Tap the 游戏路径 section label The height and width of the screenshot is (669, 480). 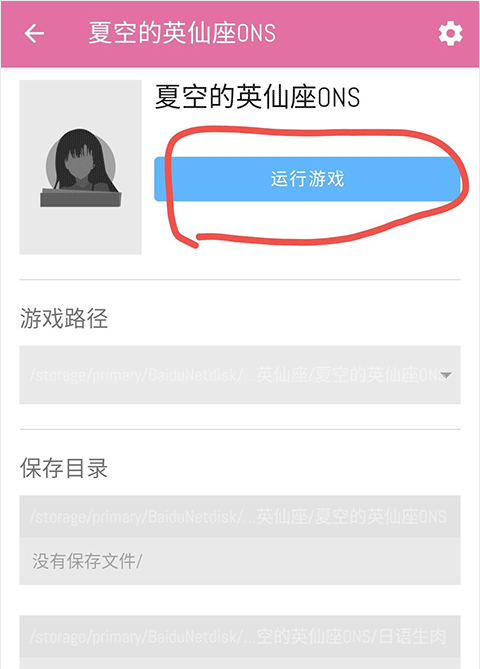pyautogui.click(x=64, y=318)
